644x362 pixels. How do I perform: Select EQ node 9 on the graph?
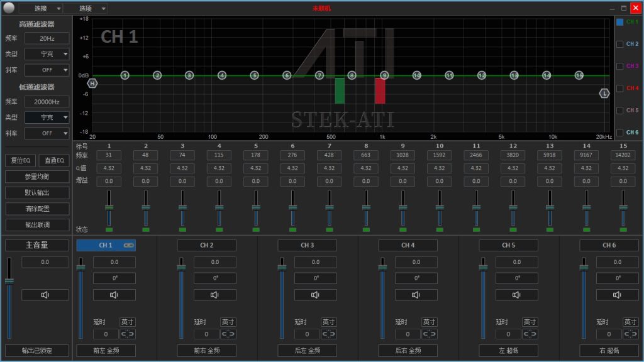(384, 75)
